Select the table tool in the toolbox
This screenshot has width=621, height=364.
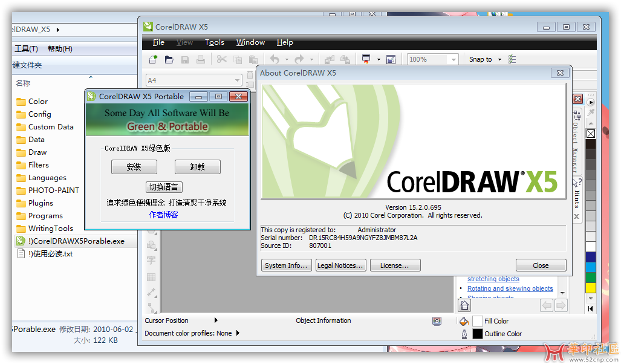coord(151,277)
